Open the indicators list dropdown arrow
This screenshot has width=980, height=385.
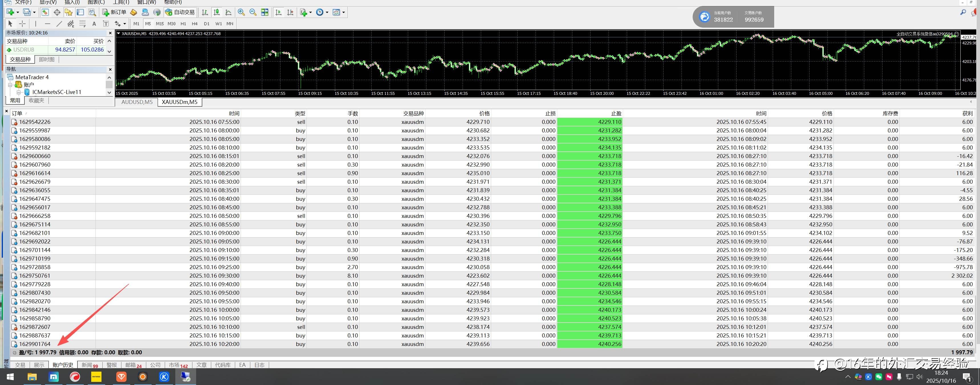click(x=311, y=12)
